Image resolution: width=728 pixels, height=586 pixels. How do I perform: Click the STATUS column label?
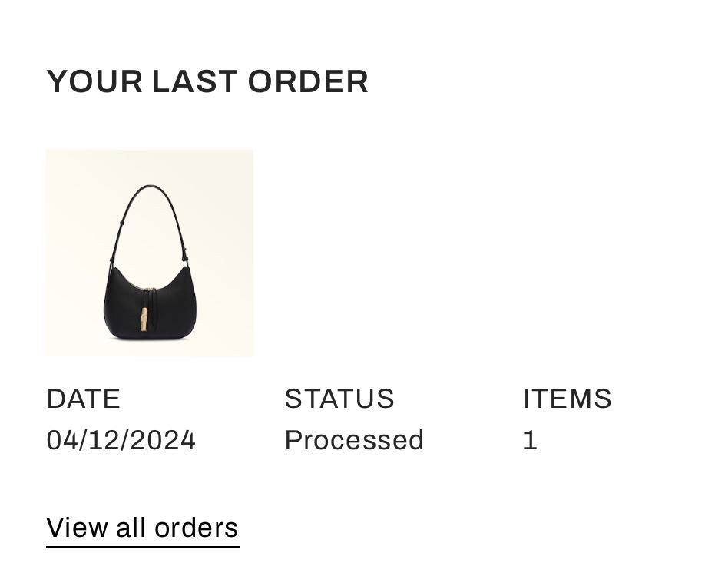(x=339, y=399)
